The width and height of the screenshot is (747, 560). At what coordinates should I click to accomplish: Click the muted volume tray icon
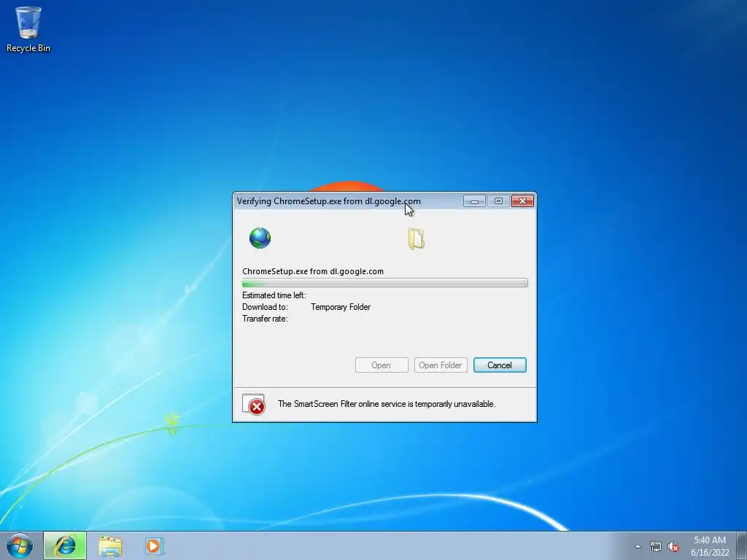[x=673, y=547]
